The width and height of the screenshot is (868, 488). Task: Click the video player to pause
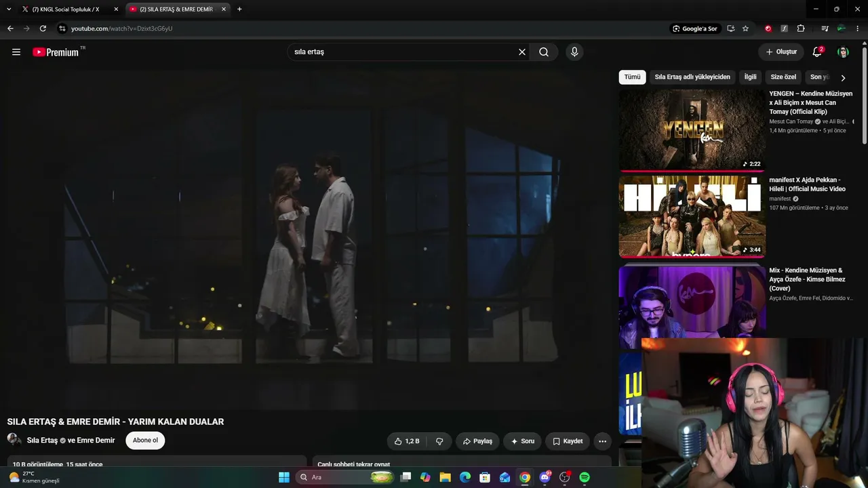[x=309, y=239]
